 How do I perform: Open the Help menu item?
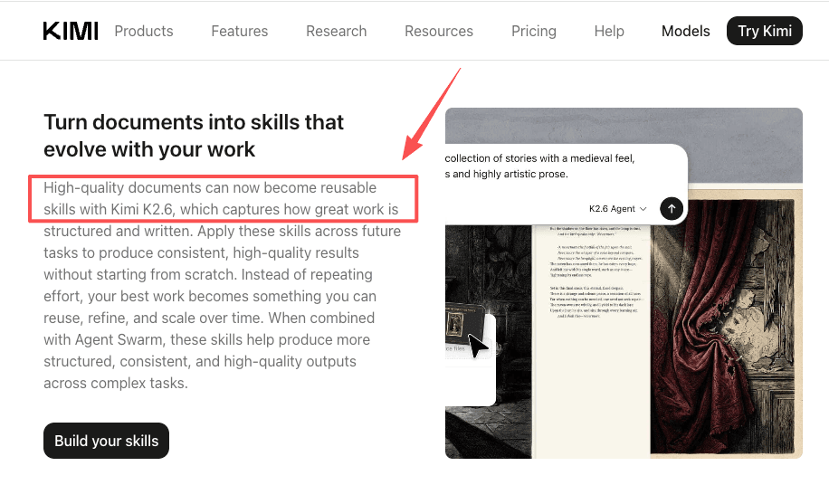point(609,31)
